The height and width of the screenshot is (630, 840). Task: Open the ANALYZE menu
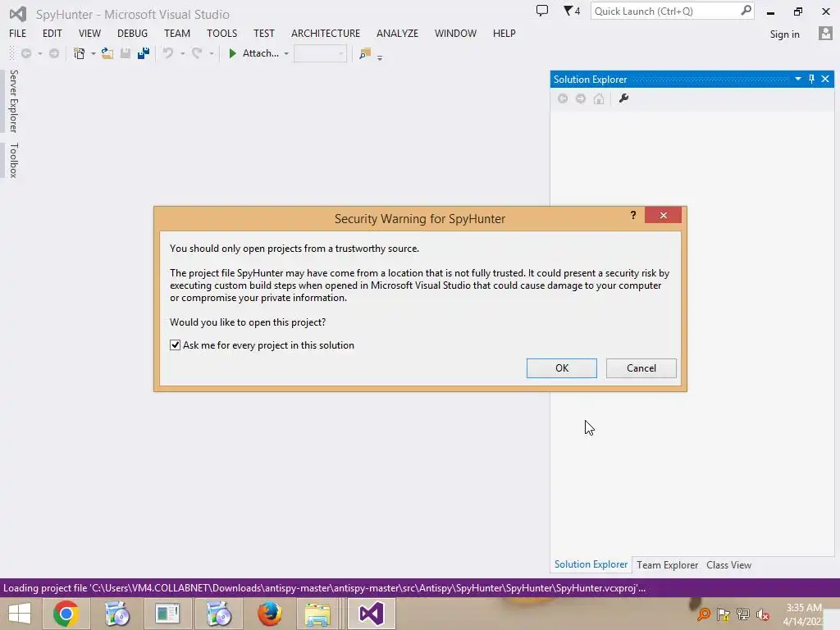[397, 33]
